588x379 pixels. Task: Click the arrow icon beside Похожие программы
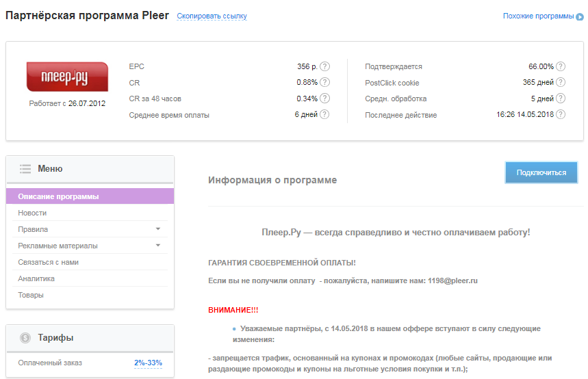click(x=580, y=17)
